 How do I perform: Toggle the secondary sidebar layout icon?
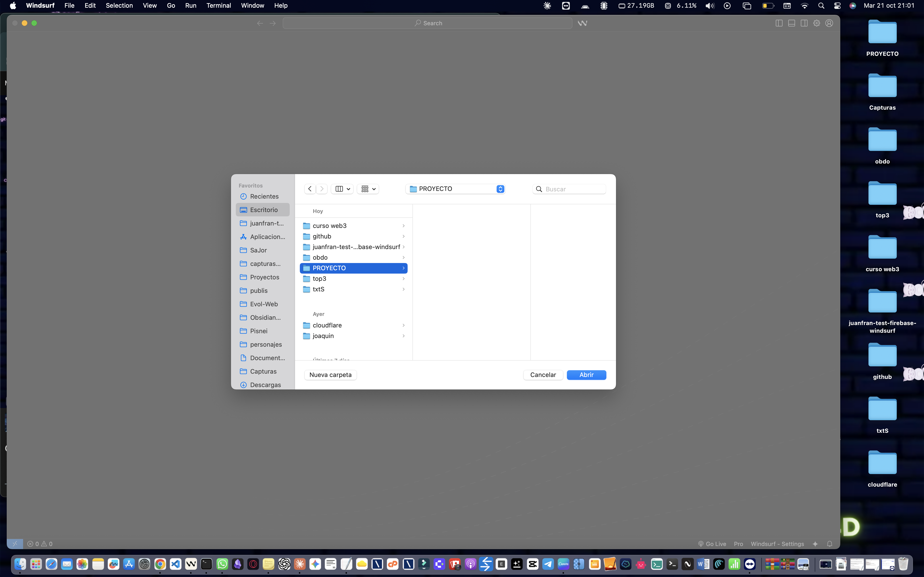click(x=804, y=23)
